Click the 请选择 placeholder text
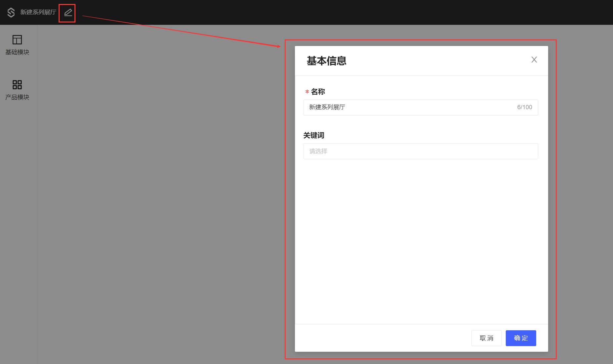Screen dimensions: 613x364 click(x=318, y=151)
